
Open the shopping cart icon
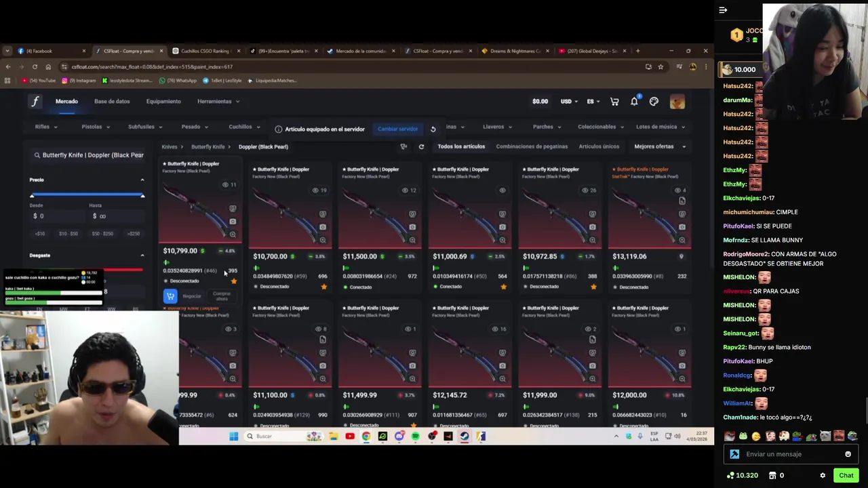614,102
